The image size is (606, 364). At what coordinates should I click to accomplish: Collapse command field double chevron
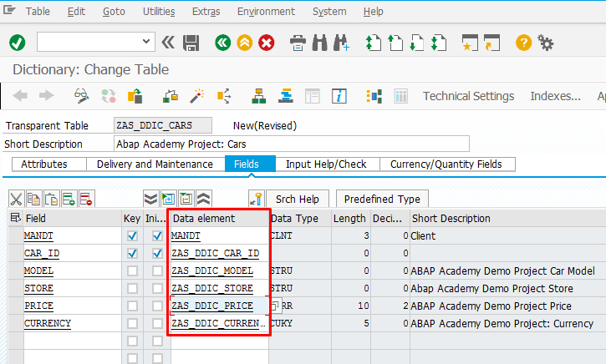point(168,42)
